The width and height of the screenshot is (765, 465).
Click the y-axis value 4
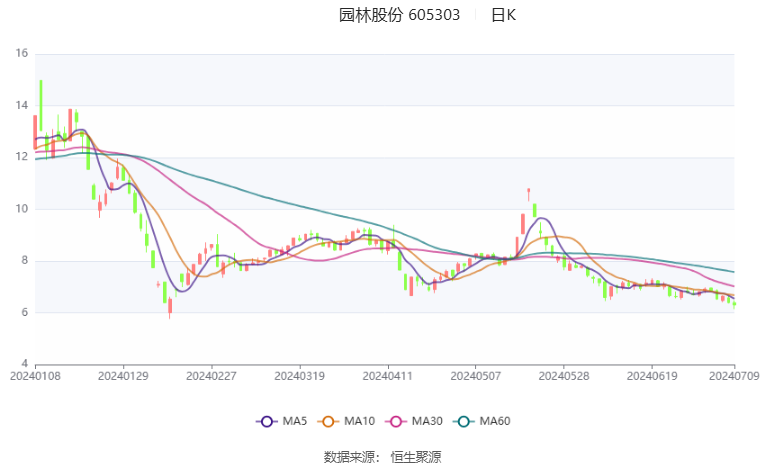pyautogui.click(x=24, y=364)
